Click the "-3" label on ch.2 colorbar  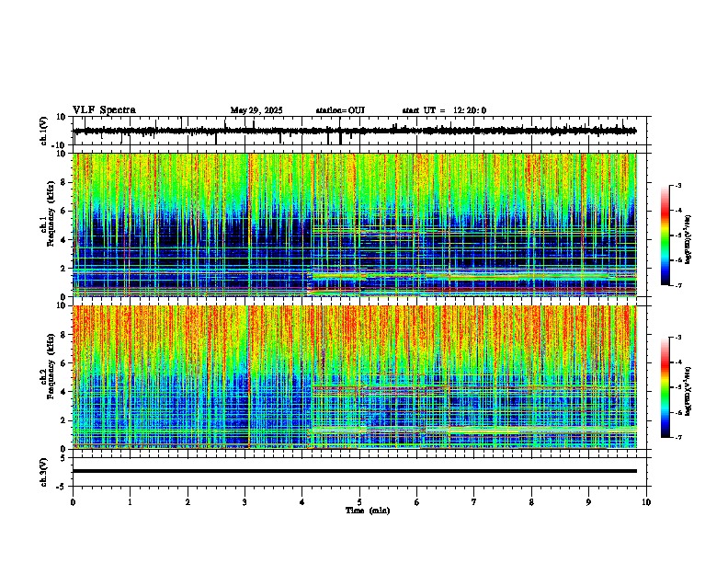(x=678, y=338)
